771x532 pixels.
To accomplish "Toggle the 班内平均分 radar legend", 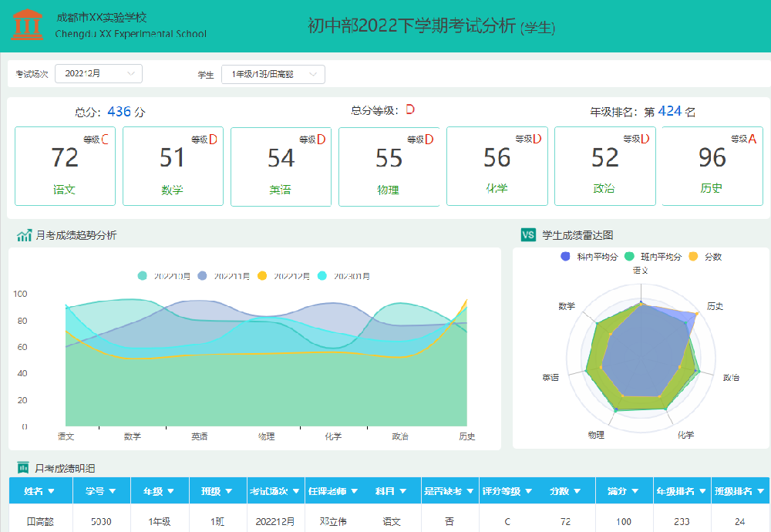I will click(x=653, y=256).
